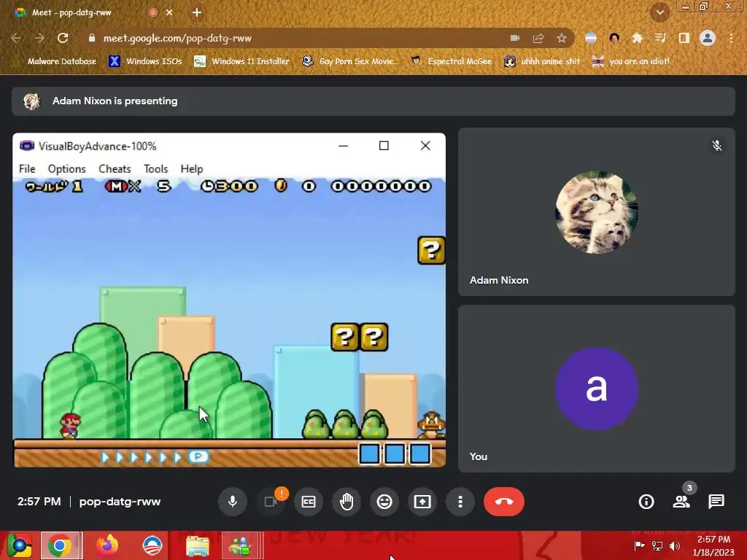747x560 pixels.
Task: Select Adam Nixon's kitten avatar tile
Action: (x=597, y=212)
